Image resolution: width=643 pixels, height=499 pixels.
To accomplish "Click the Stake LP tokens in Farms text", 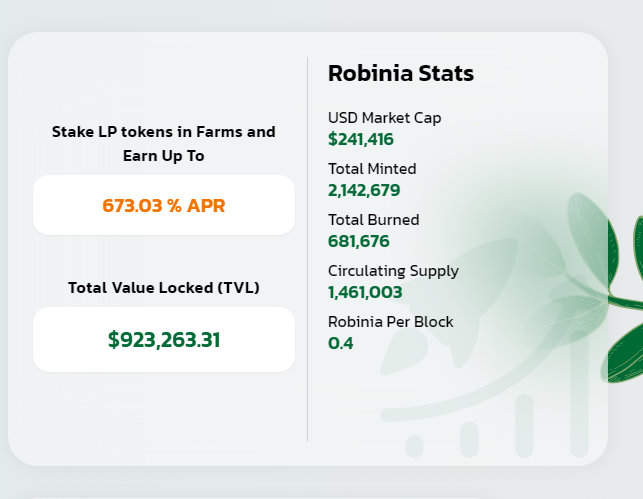I will (x=164, y=132).
